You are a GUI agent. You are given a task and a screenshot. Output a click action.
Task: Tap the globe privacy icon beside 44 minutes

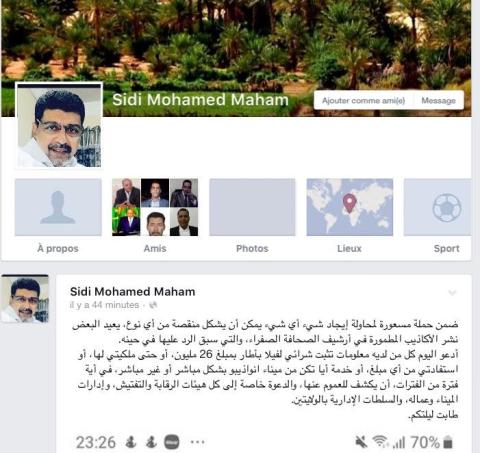[x=153, y=305]
